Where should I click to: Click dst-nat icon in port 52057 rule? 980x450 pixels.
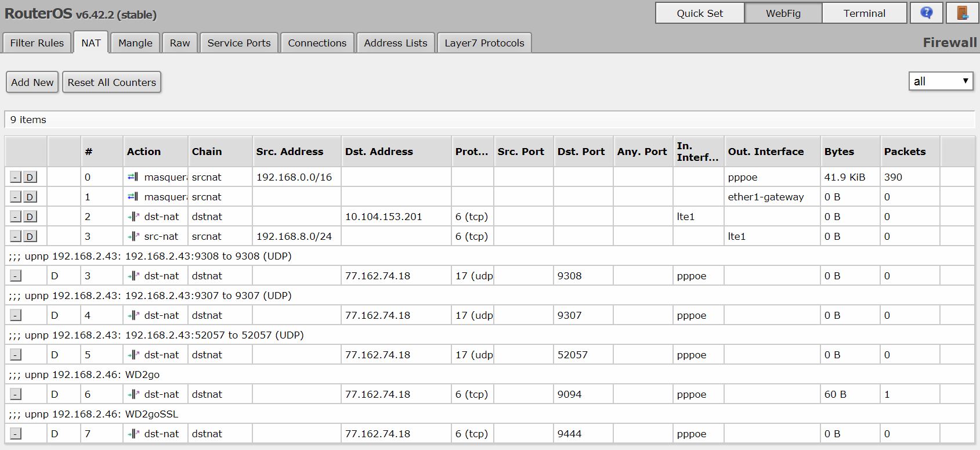(133, 355)
